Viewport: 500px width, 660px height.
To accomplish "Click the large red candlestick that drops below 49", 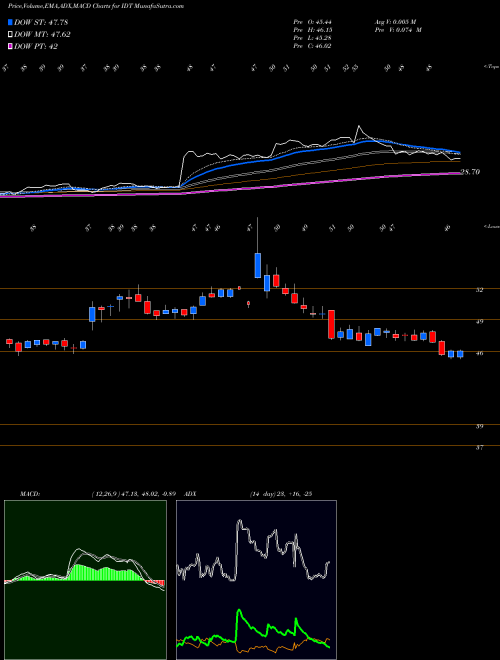I will (332, 324).
